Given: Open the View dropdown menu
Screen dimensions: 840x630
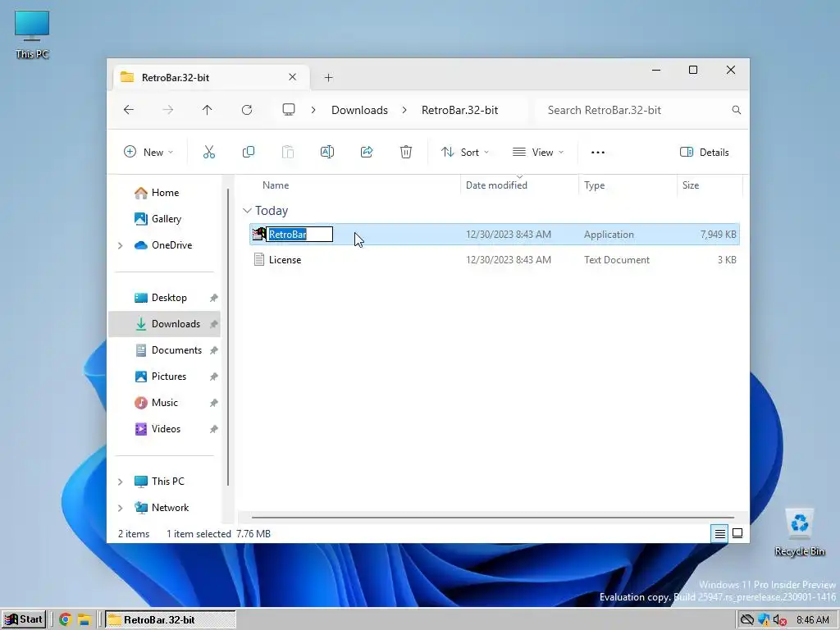Looking at the screenshot, I should [x=538, y=152].
